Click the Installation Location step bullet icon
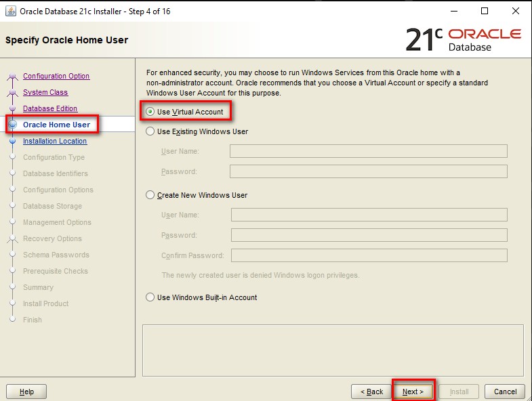This screenshot has width=532, height=401. [x=12, y=142]
